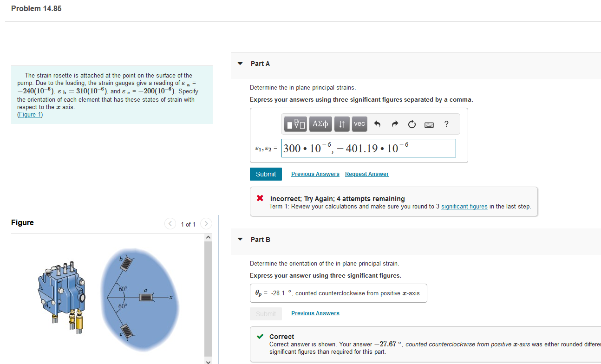601x364 pixels.
Task: Open the Figure 1 link
Action: [30, 115]
